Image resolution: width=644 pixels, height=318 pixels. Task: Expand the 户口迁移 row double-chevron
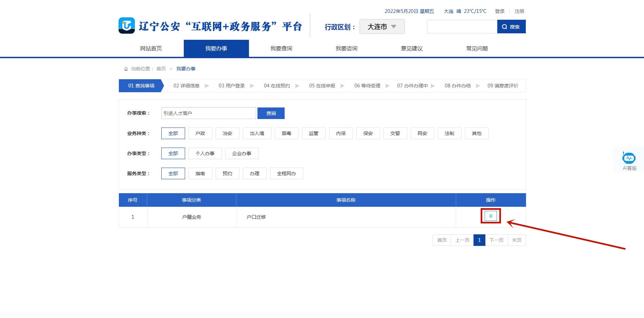[x=490, y=216]
